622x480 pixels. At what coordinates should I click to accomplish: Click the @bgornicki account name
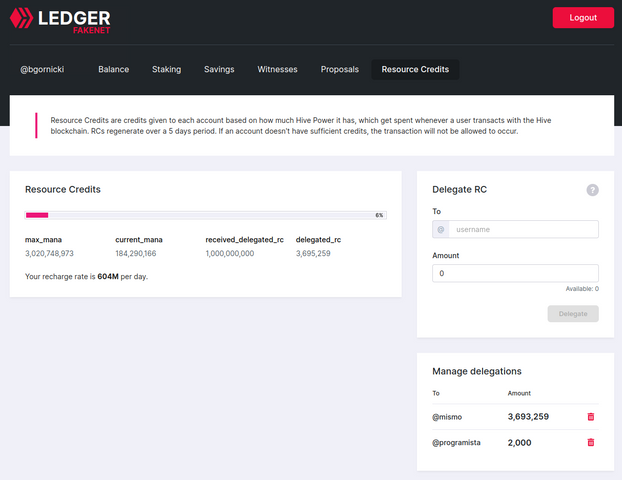tap(42, 70)
